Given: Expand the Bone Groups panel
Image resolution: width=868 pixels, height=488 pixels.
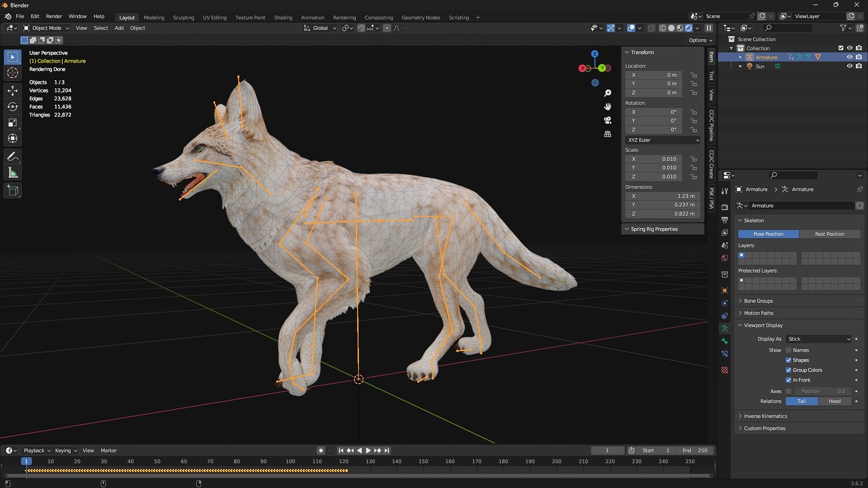Looking at the screenshot, I should [x=758, y=301].
